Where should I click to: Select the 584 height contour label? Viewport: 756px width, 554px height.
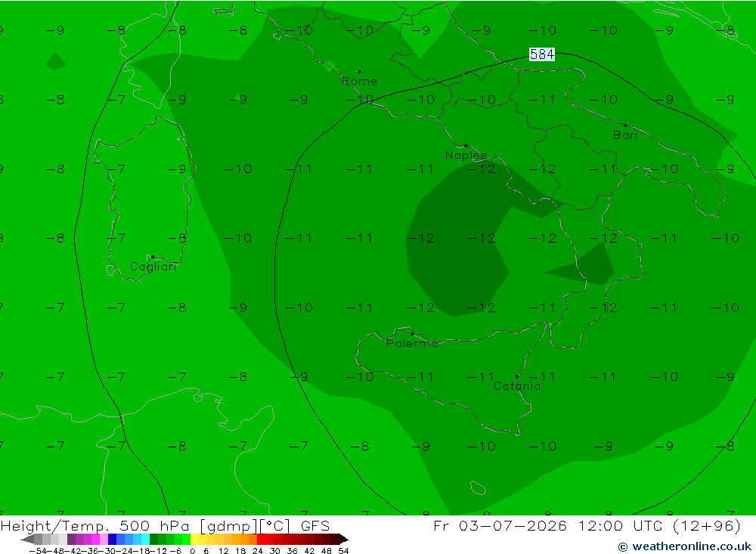click(x=542, y=54)
